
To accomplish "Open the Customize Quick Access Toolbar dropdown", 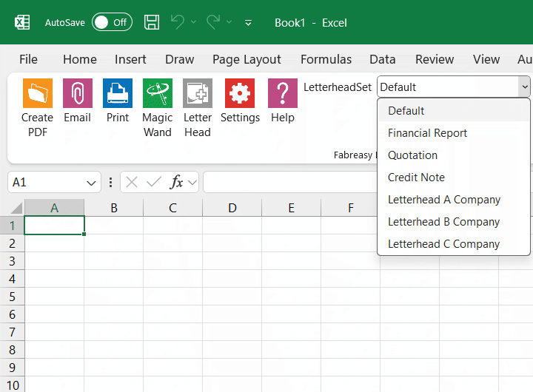I will pyautogui.click(x=248, y=23).
